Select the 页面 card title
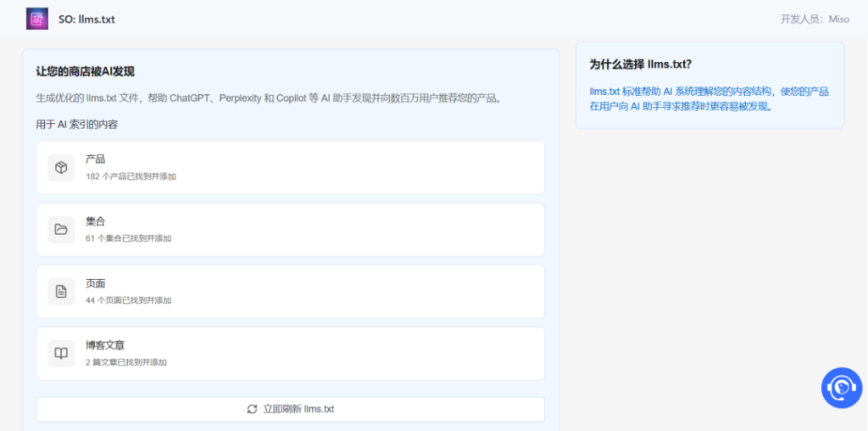This screenshot has height=431, width=868. 95,283
